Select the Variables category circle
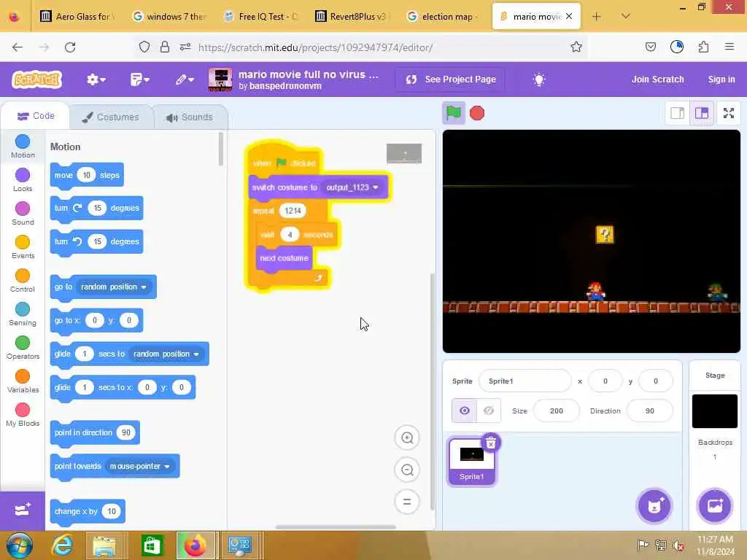 tap(23, 377)
